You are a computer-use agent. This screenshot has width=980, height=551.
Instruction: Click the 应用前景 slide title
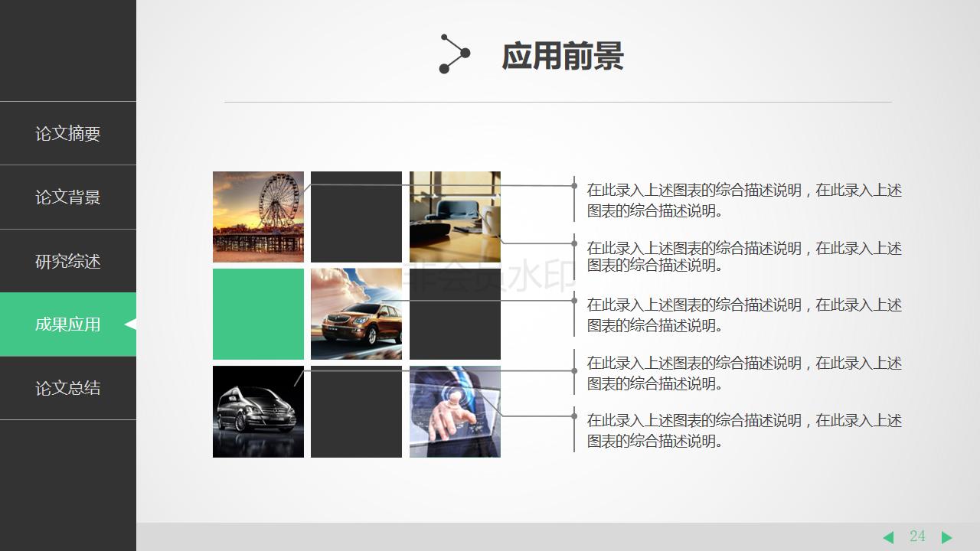click(564, 56)
